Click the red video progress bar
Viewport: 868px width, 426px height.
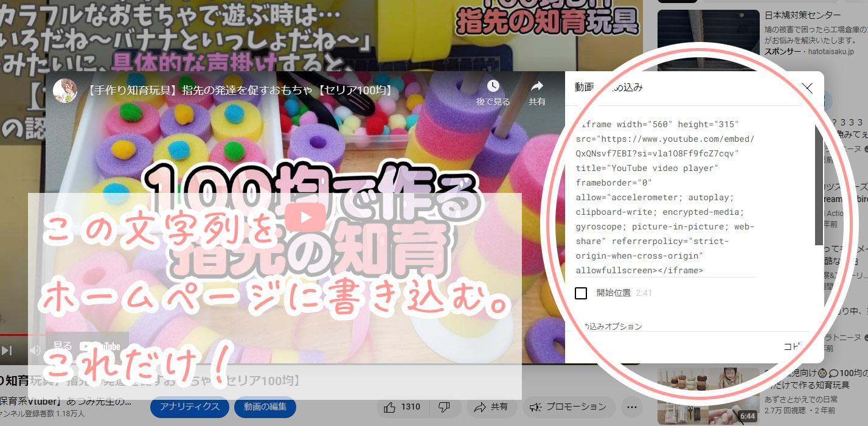point(23,335)
